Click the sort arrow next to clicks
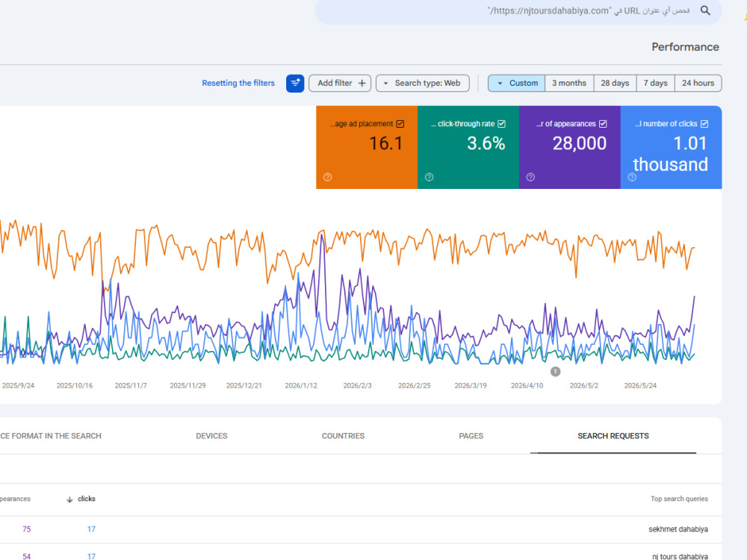747x560 pixels. tap(69, 500)
